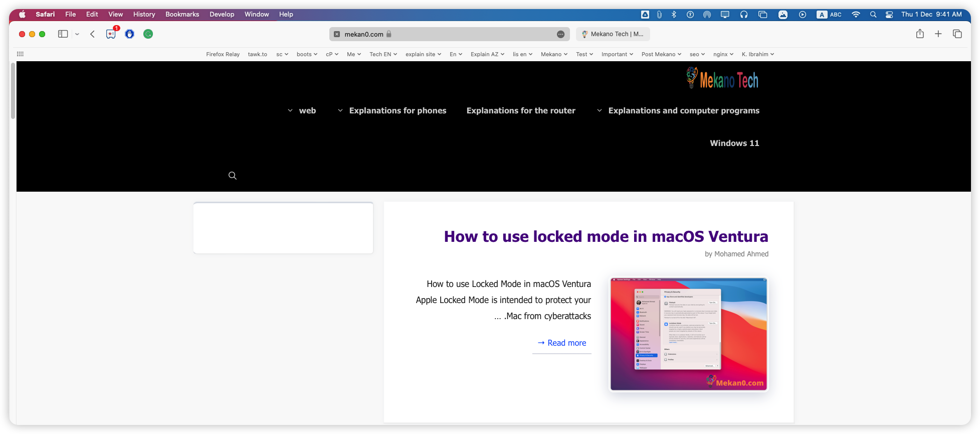Expand the web navigation menu

[302, 110]
